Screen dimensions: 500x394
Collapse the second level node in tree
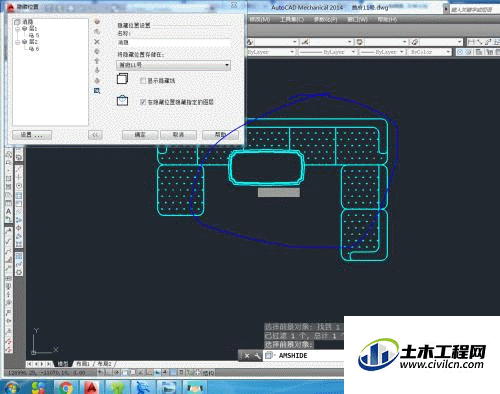click(x=17, y=42)
